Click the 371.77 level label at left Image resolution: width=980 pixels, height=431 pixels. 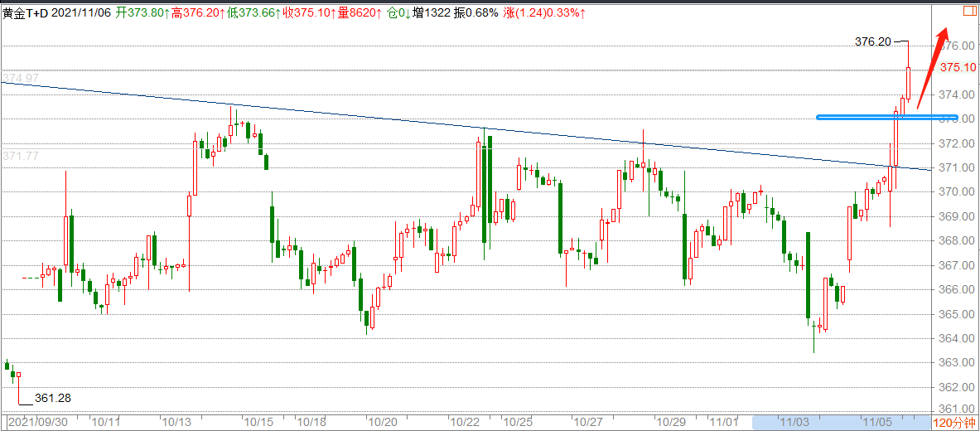pos(21,156)
